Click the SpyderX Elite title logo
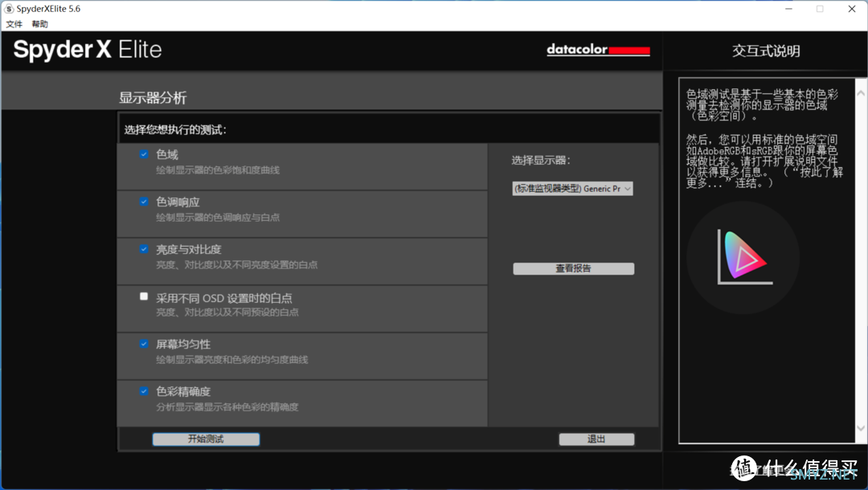This screenshot has width=868, height=490. [x=88, y=50]
